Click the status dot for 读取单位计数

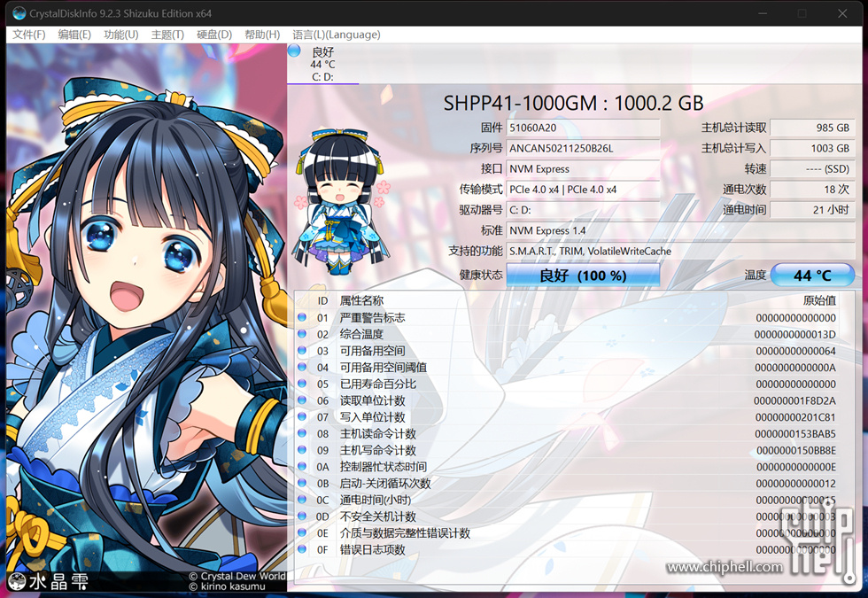[302, 400]
